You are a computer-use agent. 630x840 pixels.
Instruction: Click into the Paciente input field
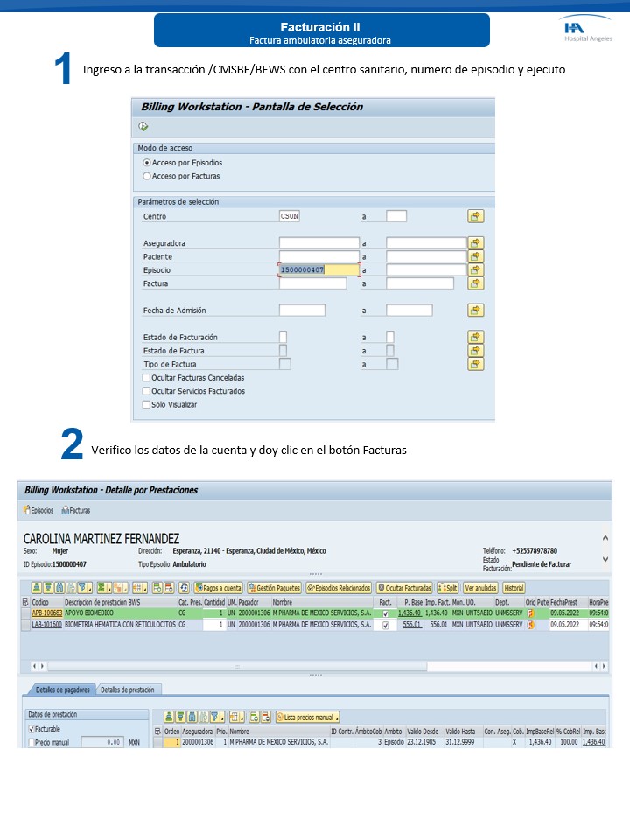318,257
